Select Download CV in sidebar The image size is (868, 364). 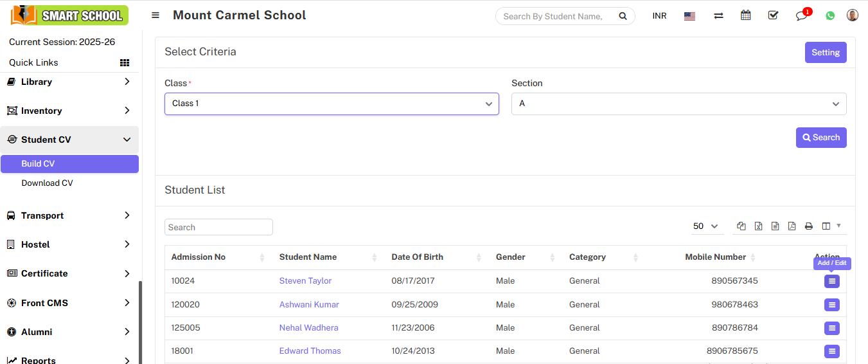[47, 183]
